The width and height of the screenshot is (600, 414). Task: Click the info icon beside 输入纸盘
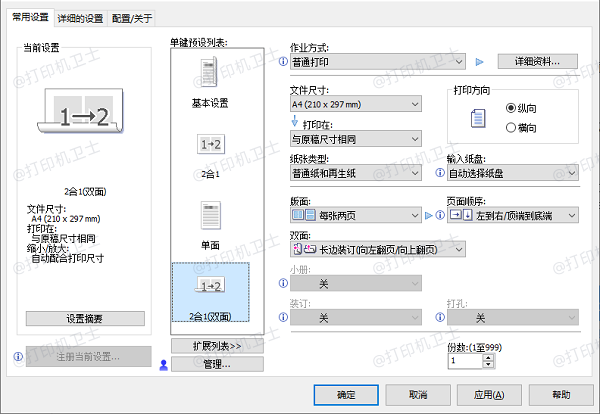tap(440, 173)
